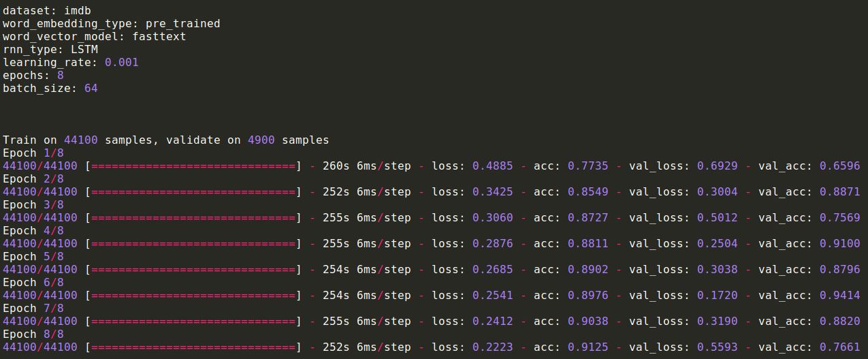The width and height of the screenshot is (868, 359).
Task: Click the 'Epoch 5/8' heading
Action: (x=33, y=256)
